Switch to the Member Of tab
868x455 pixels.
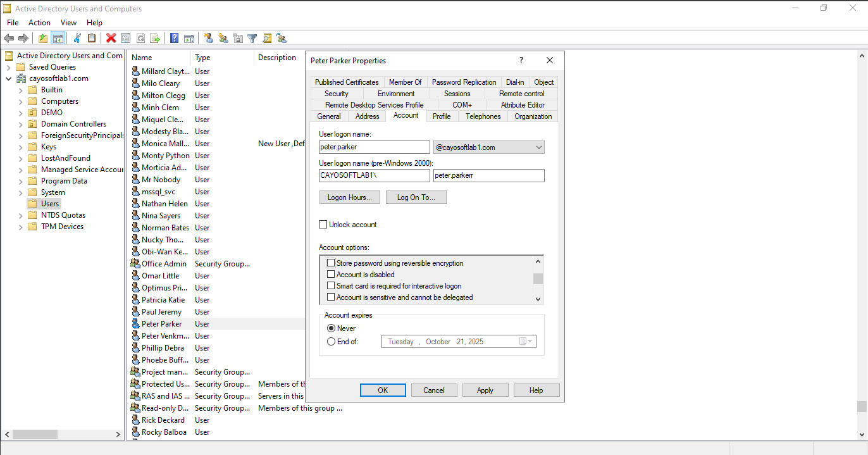point(405,82)
